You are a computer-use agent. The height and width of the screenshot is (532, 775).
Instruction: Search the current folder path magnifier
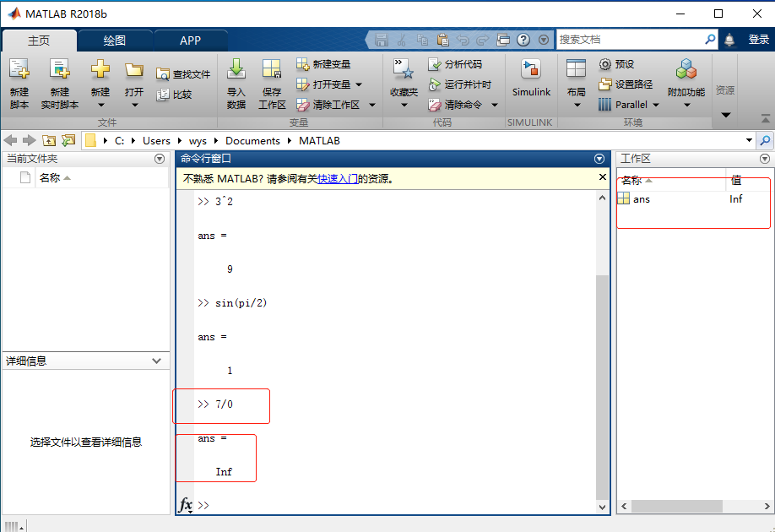point(765,140)
